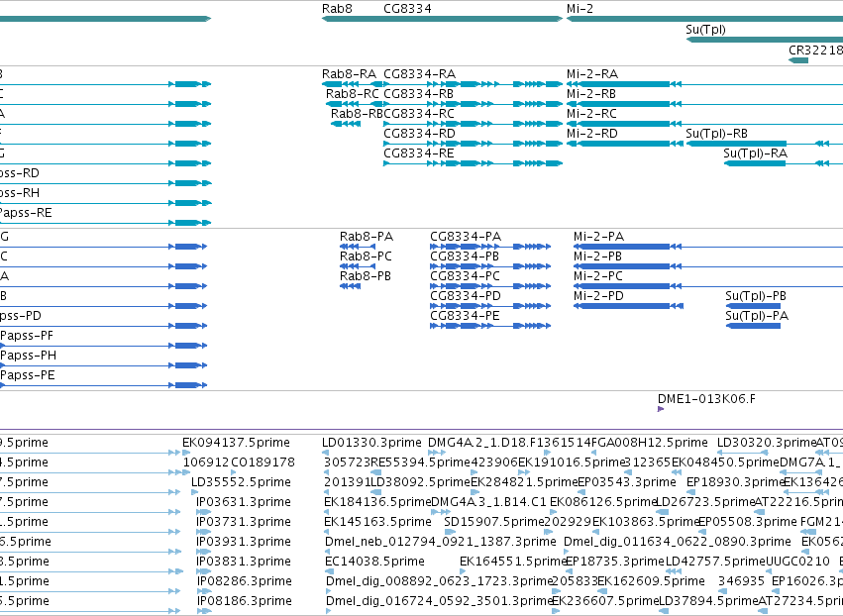Image resolution: width=843 pixels, height=616 pixels.
Task: Click protein label Mi-2-PA
Action: coord(599,237)
